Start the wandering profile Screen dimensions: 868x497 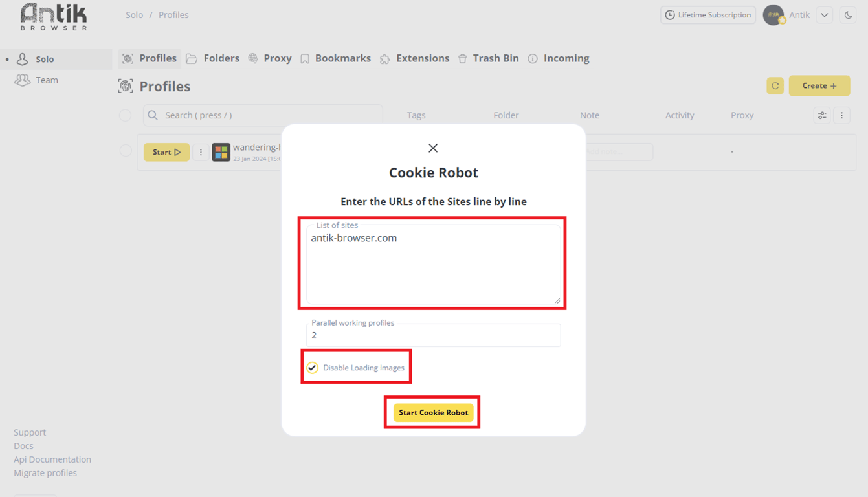tap(166, 152)
